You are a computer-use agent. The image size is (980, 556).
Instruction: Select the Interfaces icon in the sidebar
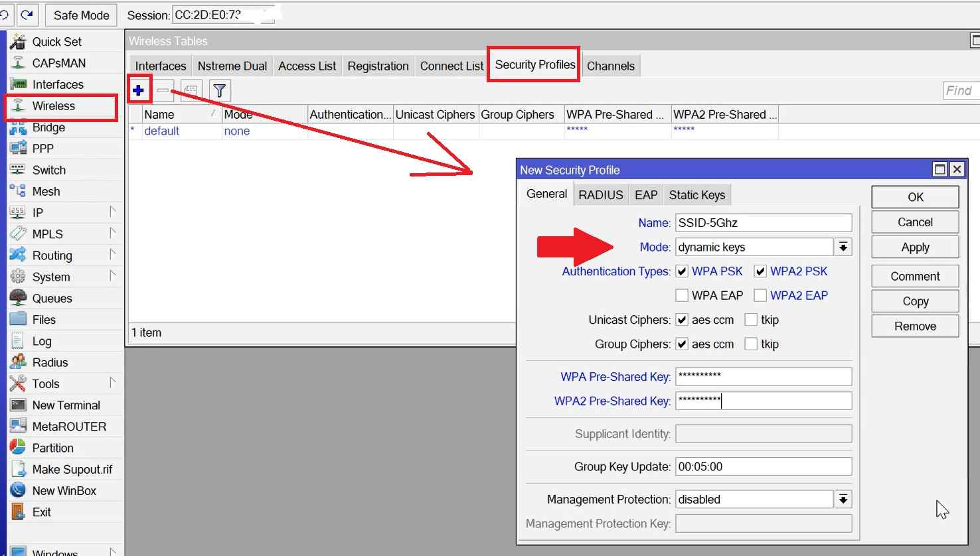[x=18, y=84]
